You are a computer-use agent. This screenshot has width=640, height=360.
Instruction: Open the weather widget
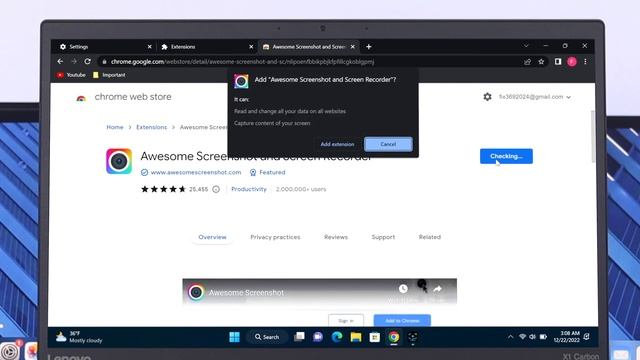[79, 337]
